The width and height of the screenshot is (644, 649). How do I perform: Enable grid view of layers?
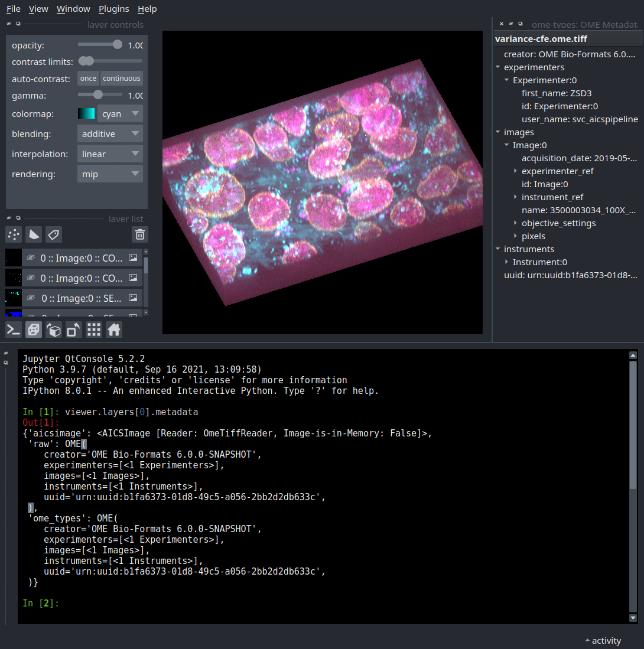[93, 330]
